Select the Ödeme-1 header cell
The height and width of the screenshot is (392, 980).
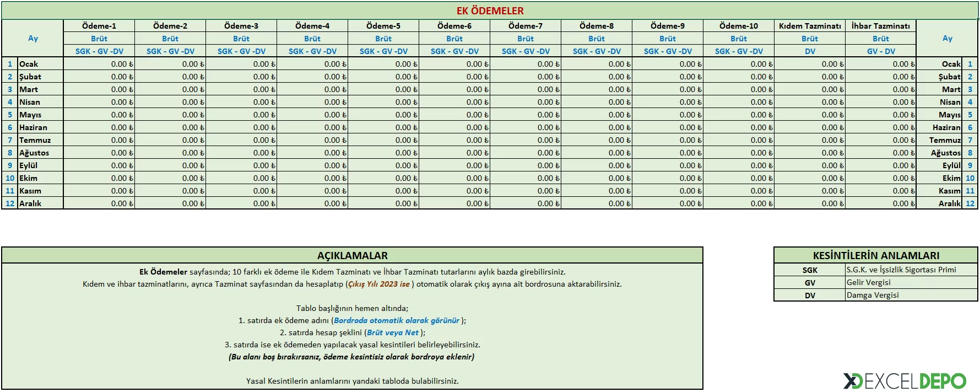[x=99, y=26]
